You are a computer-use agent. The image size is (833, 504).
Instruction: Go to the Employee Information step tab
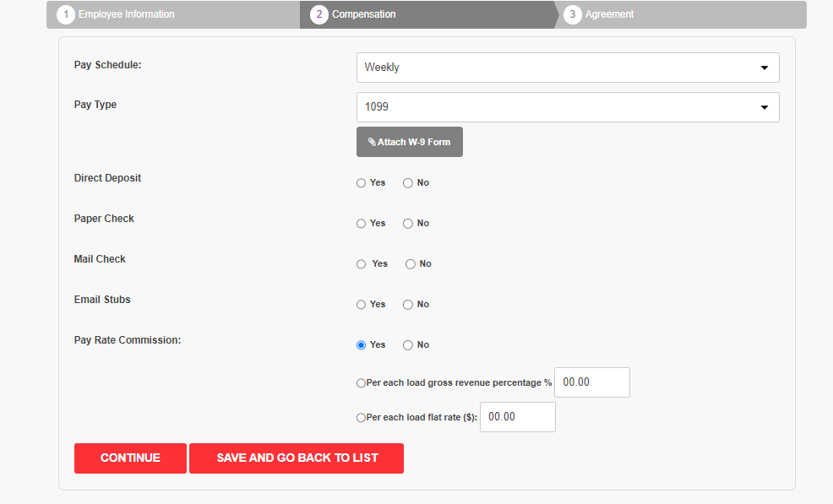point(173,14)
